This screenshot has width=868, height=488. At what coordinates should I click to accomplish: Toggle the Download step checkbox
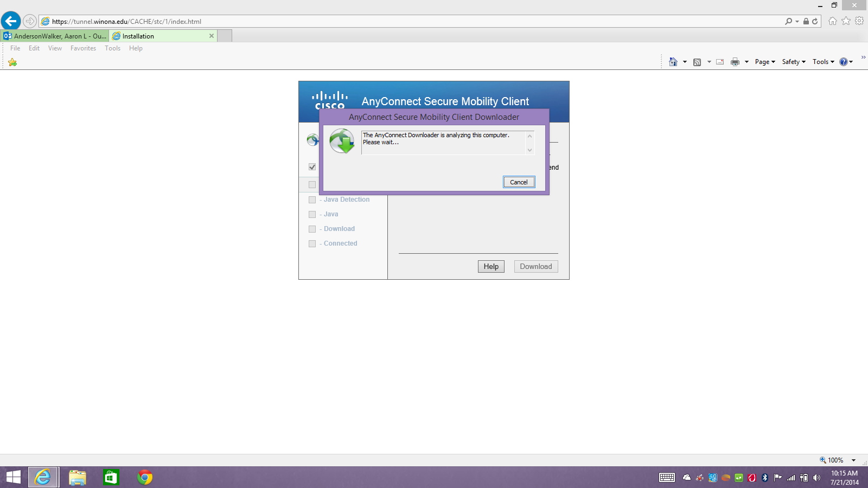pos(312,229)
